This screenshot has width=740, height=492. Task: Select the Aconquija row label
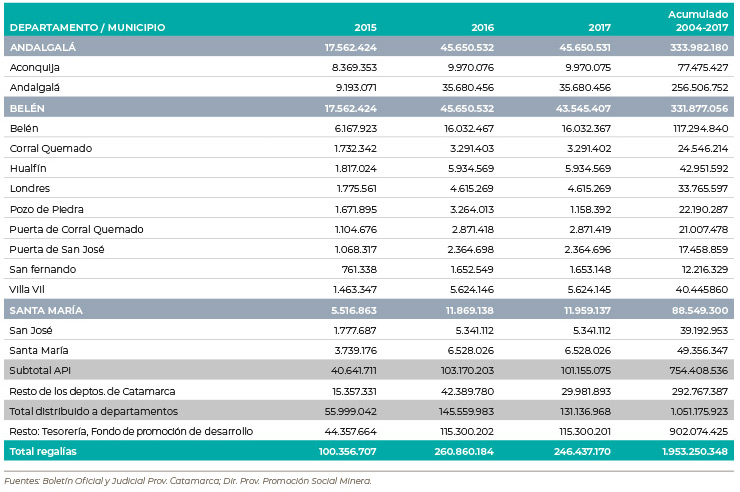[34, 67]
